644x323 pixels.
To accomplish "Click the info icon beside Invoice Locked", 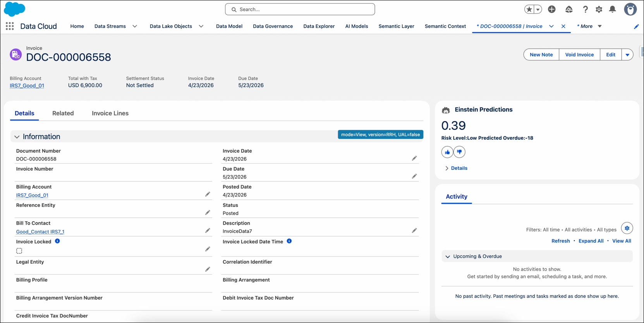I will pos(57,241).
